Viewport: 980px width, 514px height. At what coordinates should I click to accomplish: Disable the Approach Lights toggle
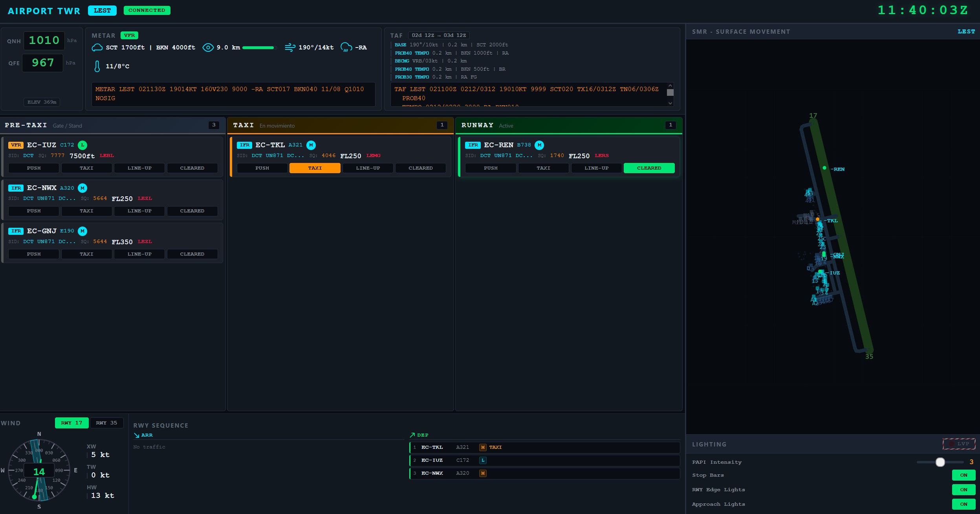964,504
